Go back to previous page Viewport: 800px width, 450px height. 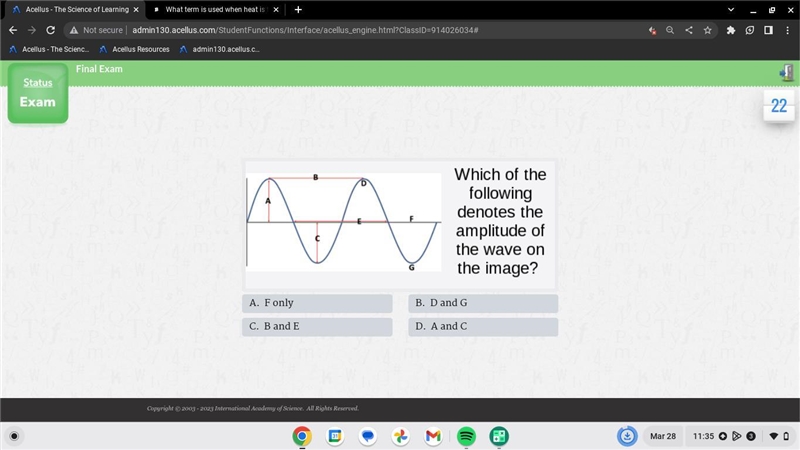tap(13, 30)
